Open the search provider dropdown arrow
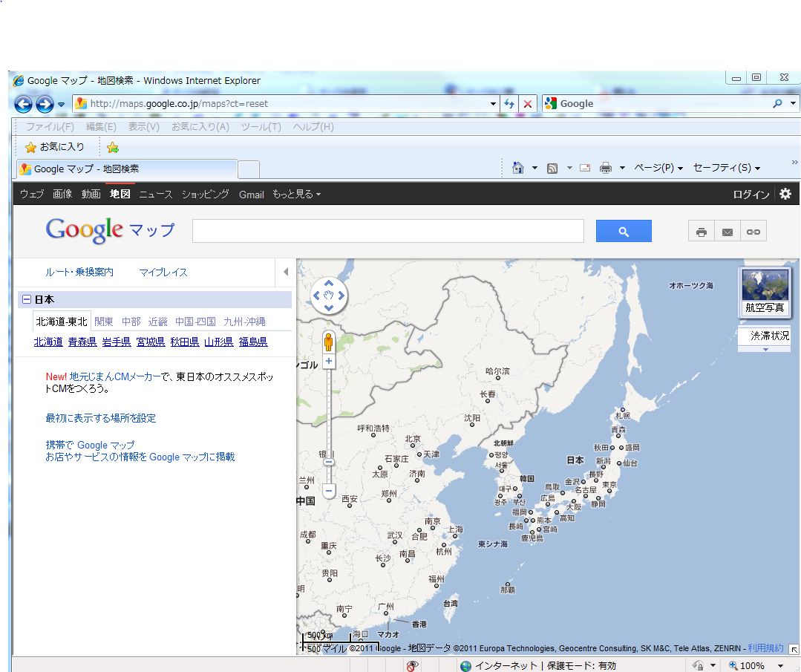The width and height of the screenshot is (801, 672). pos(793,104)
